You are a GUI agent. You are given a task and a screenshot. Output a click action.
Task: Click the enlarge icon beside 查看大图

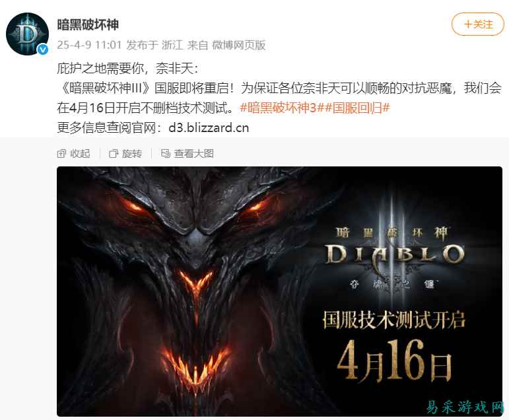pos(166,154)
